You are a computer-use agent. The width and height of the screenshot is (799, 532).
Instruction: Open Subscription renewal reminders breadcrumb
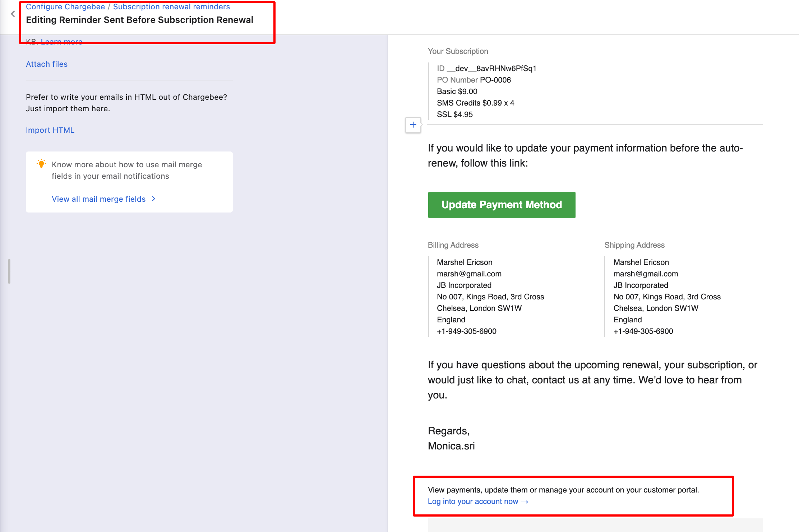coord(171,7)
